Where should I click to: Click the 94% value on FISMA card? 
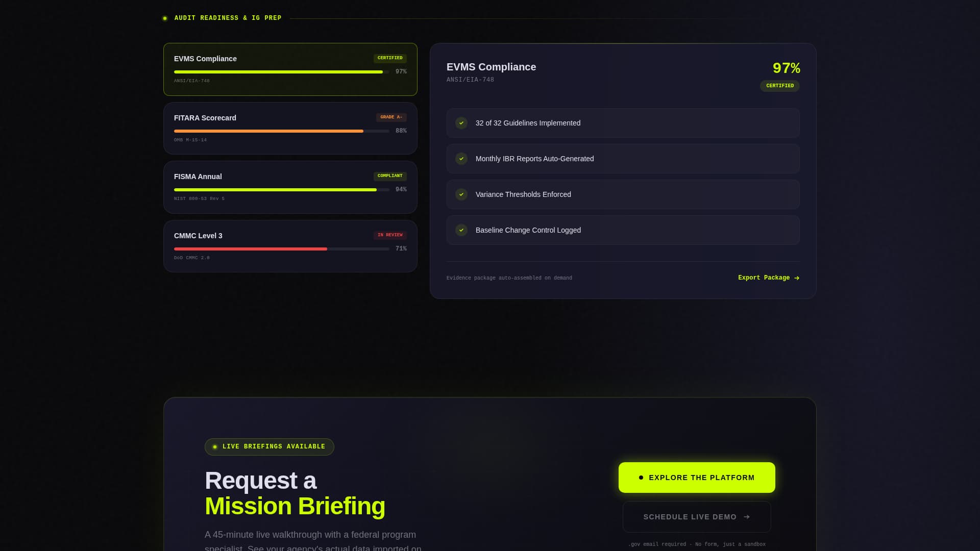point(401,190)
